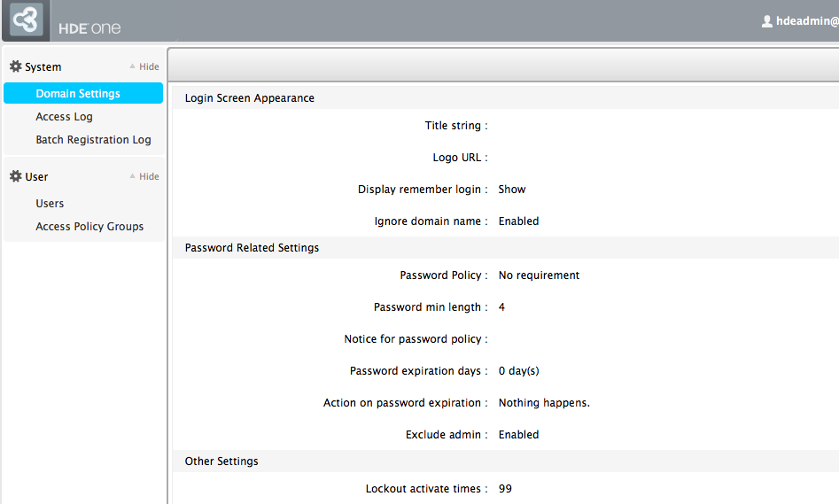The height and width of the screenshot is (504, 839).
Task: Click the User section heading
Action: coord(36,176)
